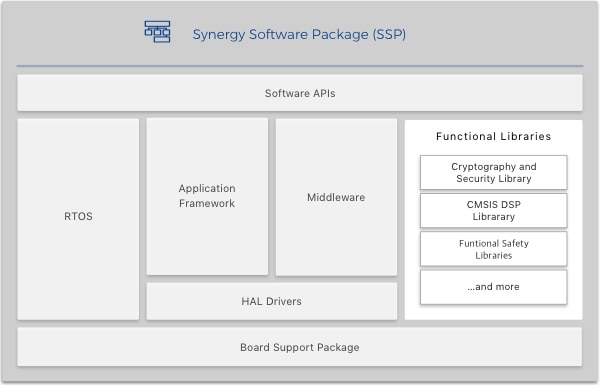
Task: Select the RTOS block
Action: (78, 219)
